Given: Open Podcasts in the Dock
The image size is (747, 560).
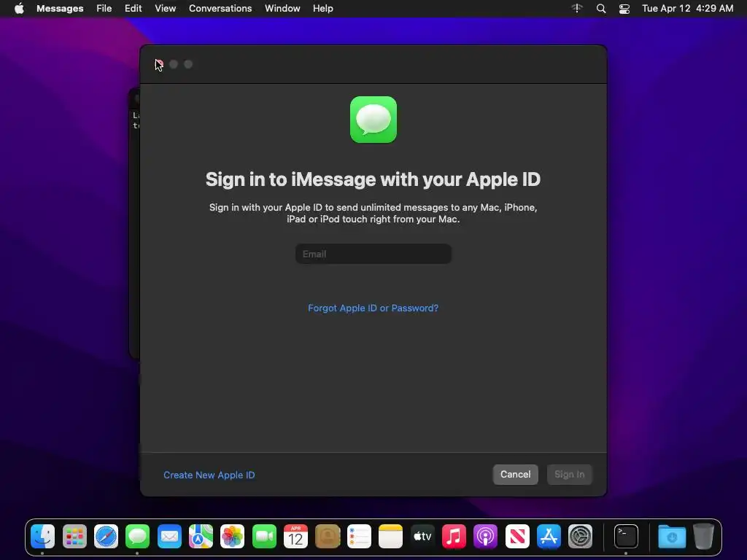Looking at the screenshot, I should [x=485, y=537].
